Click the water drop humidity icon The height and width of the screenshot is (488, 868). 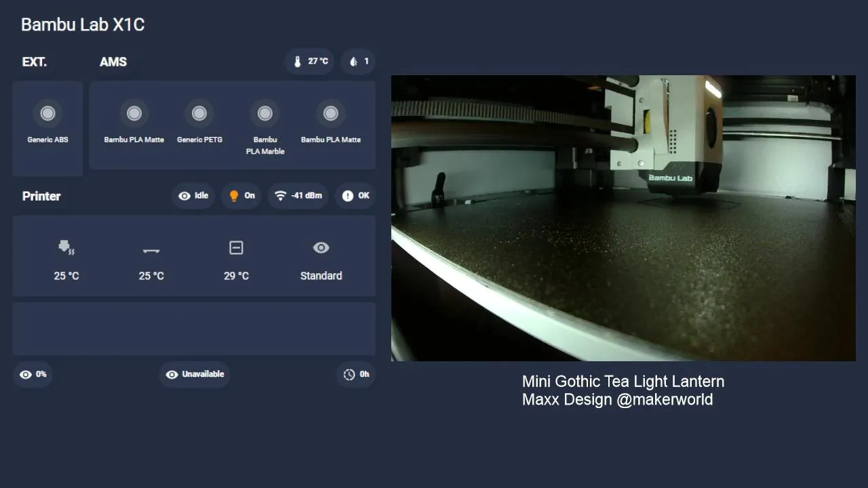(353, 62)
